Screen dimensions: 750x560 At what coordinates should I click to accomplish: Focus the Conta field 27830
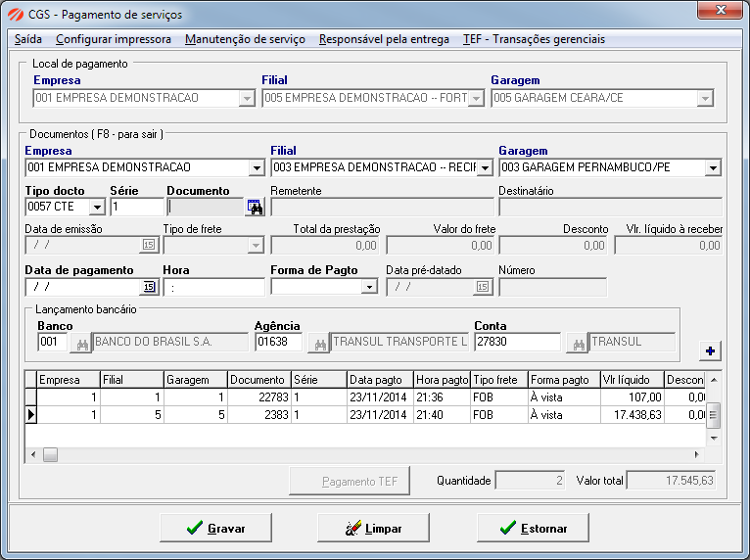click(517, 342)
